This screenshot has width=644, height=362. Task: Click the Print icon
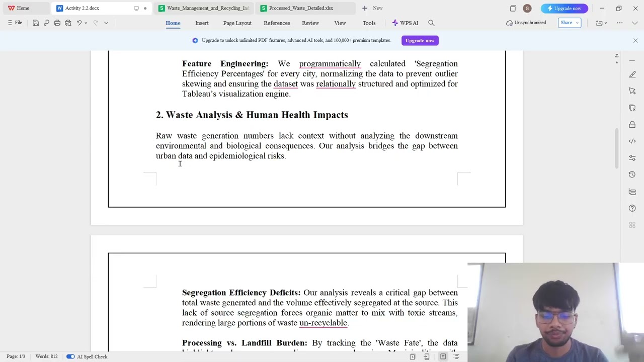(x=57, y=23)
